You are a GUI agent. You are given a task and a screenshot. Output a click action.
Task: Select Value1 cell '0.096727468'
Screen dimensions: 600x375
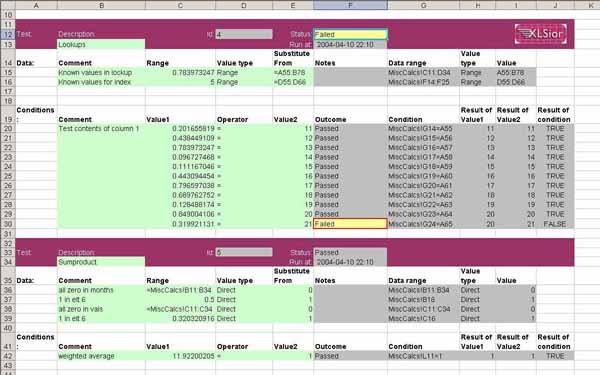point(180,157)
